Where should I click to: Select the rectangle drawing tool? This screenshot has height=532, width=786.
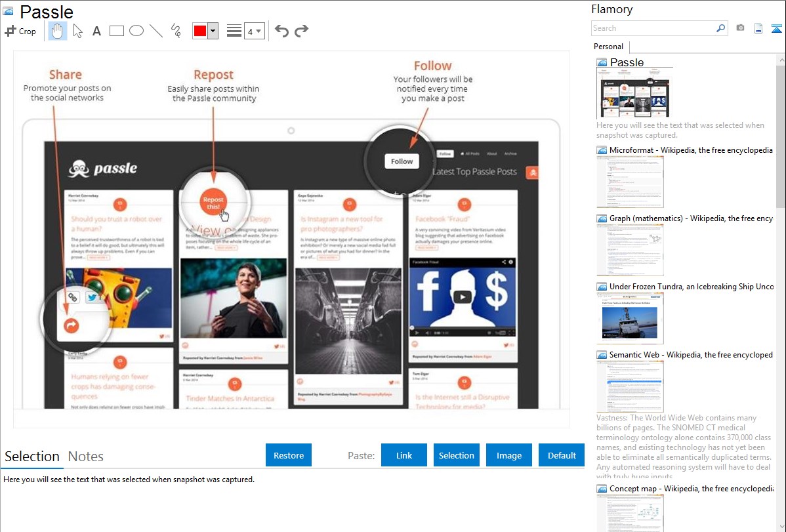pos(116,31)
